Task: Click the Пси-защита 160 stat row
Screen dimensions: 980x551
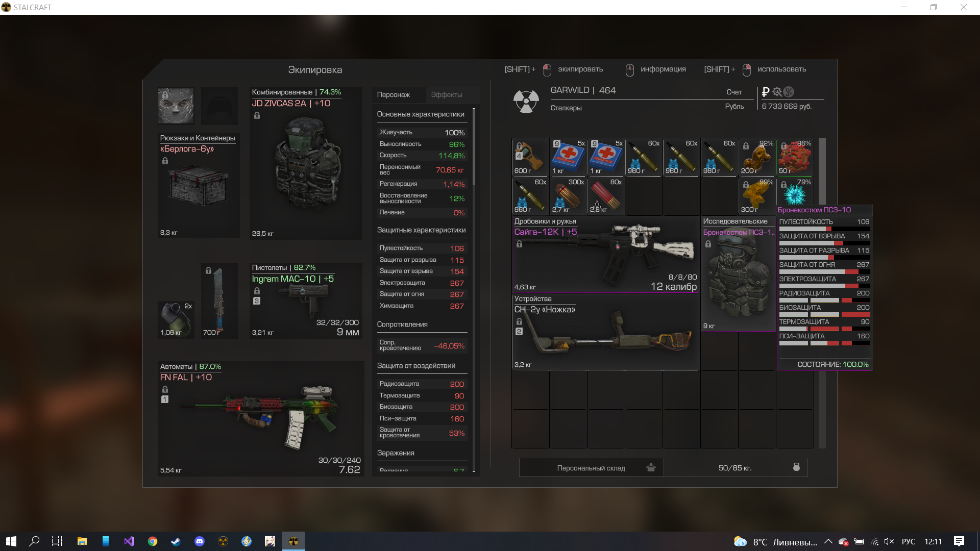Action: (x=422, y=419)
